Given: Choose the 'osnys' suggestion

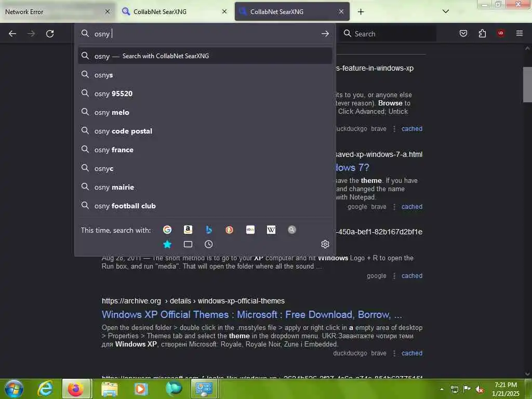Looking at the screenshot, I should pyautogui.click(x=205, y=75).
